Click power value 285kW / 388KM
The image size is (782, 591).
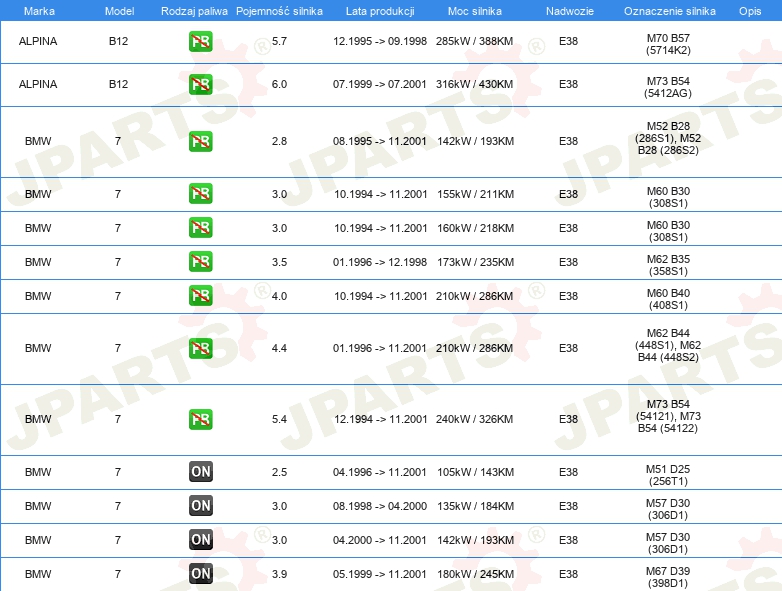pos(474,41)
